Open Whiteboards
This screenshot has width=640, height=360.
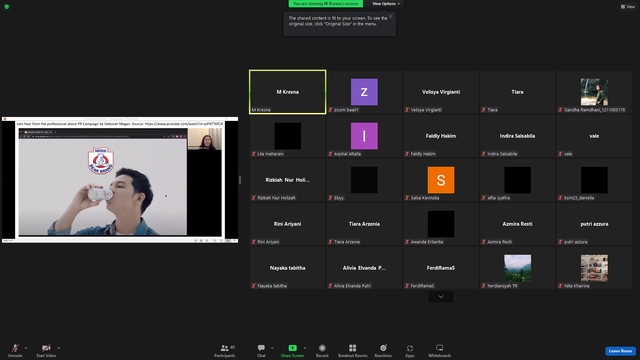[440, 350]
